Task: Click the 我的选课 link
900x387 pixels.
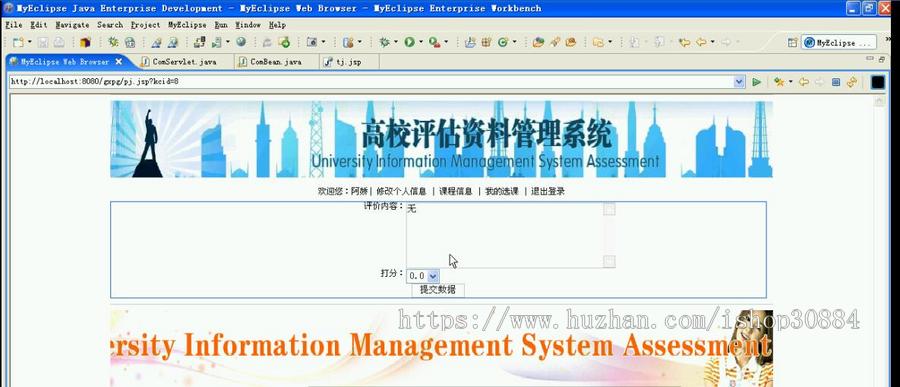Action: coord(502,192)
